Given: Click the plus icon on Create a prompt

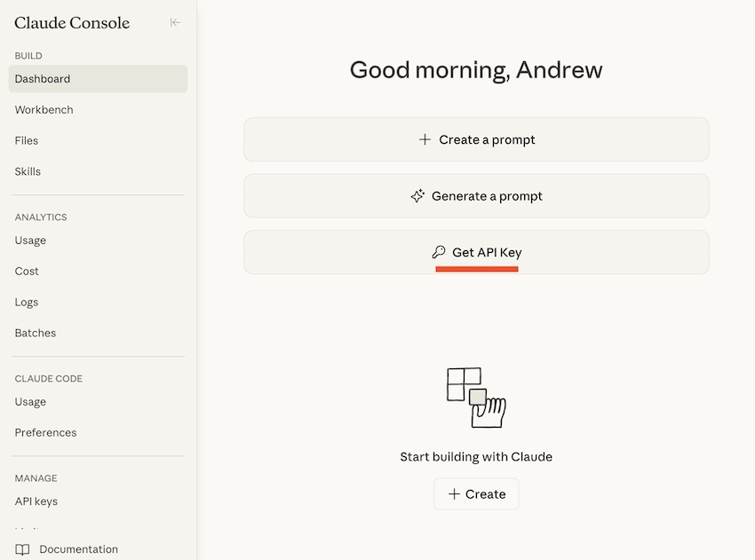Looking at the screenshot, I should click(x=425, y=139).
